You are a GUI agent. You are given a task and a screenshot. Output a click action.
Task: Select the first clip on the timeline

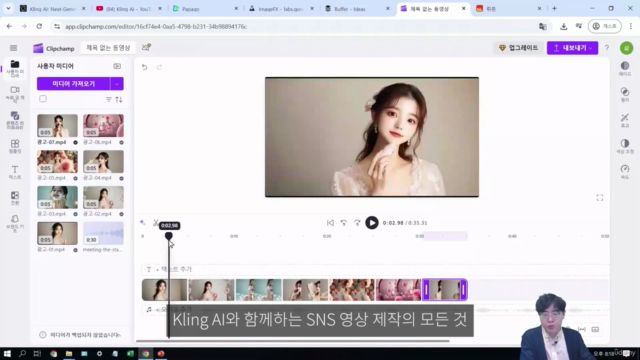tap(164, 290)
